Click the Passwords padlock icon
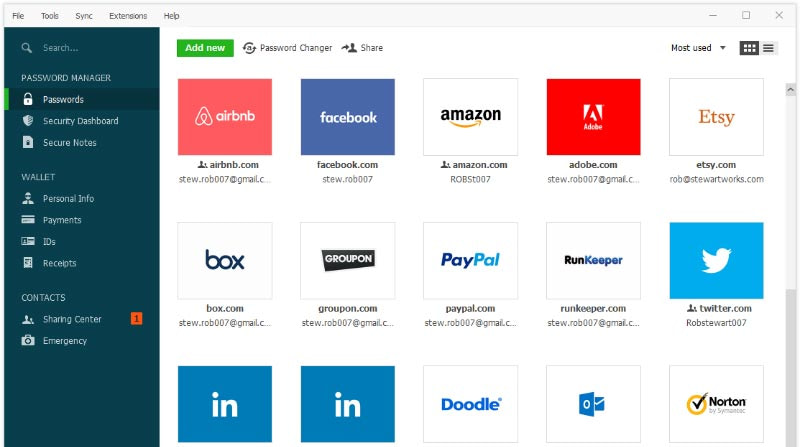The width and height of the screenshot is (800, 447). 28,99
